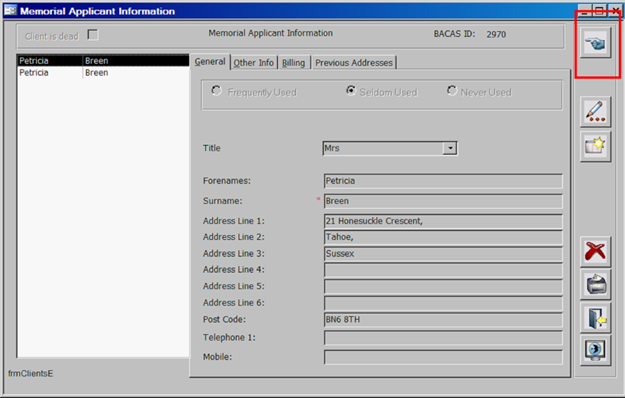Image resolution: width=625 pixels, height=398 pixels.
Task: Click the printer icon
Action: point(596,284)
